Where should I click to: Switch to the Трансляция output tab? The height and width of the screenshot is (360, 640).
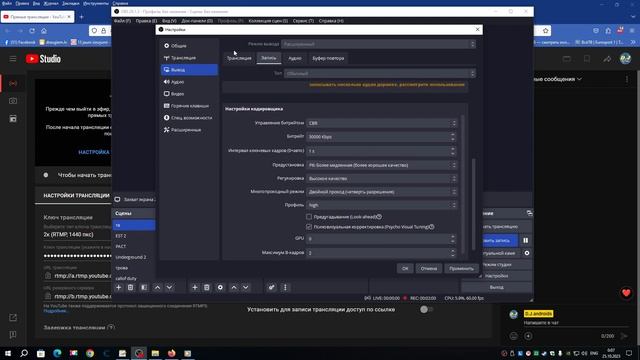pos(239,58)
